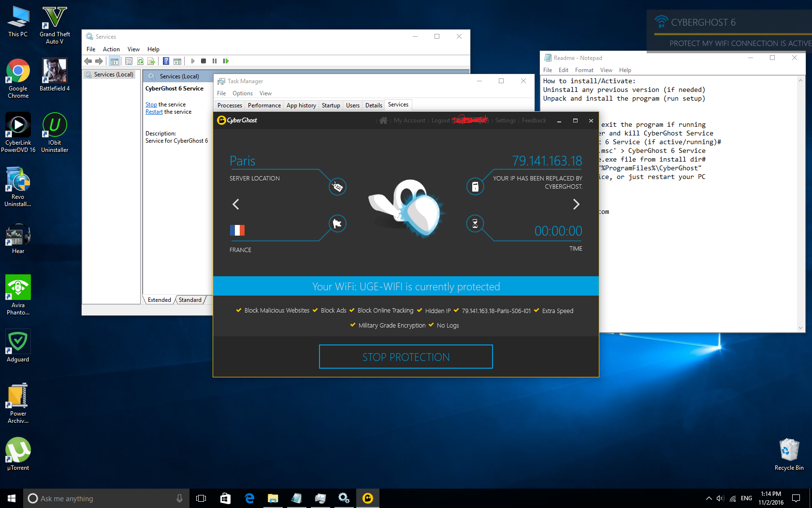This screenshot has width=812, height=508.
Task: Open the Action Center notification icon
Action: (796, 498)
